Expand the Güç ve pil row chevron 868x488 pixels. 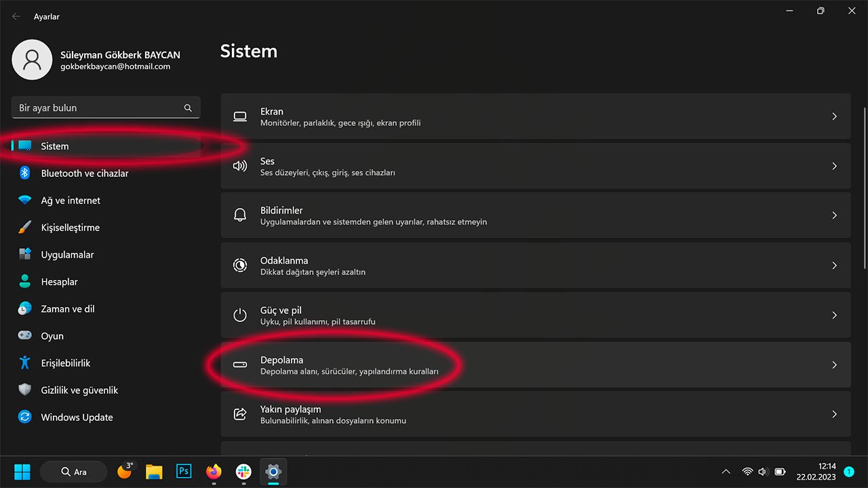click(835, 315)
